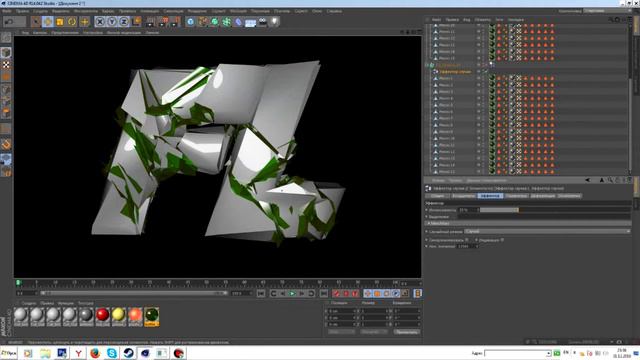
Task: Add a light from toolbar
Action: [x=275, y=21]
